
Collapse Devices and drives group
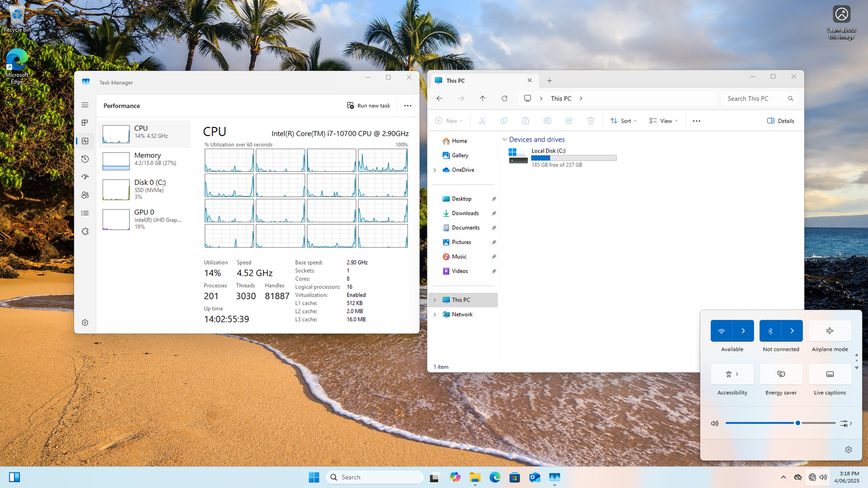click(505, 140)
